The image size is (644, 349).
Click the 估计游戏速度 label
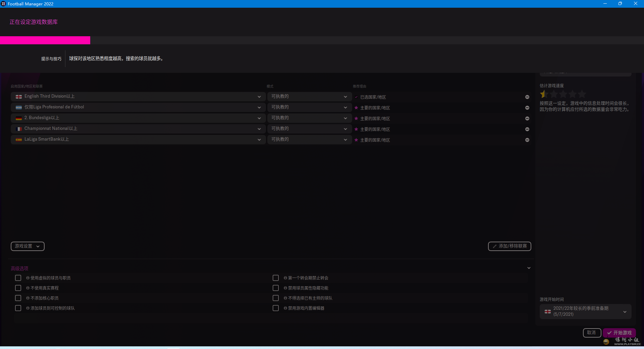(x=552, y=86)
